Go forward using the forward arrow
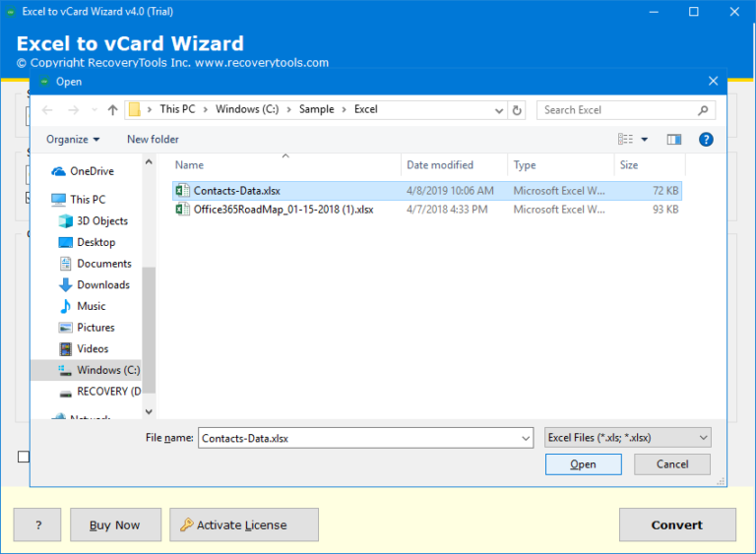The height and width of the screenshot is (554, 756). point(73,110)
